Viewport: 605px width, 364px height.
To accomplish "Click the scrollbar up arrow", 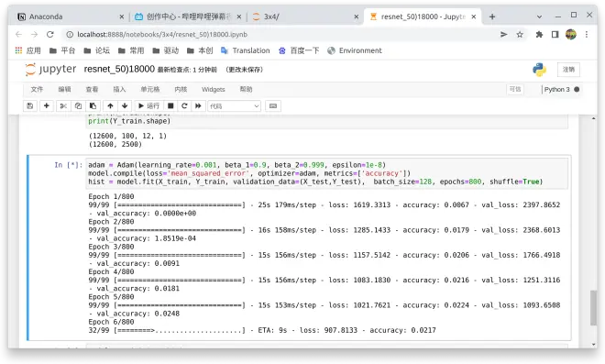I will 593,118.
